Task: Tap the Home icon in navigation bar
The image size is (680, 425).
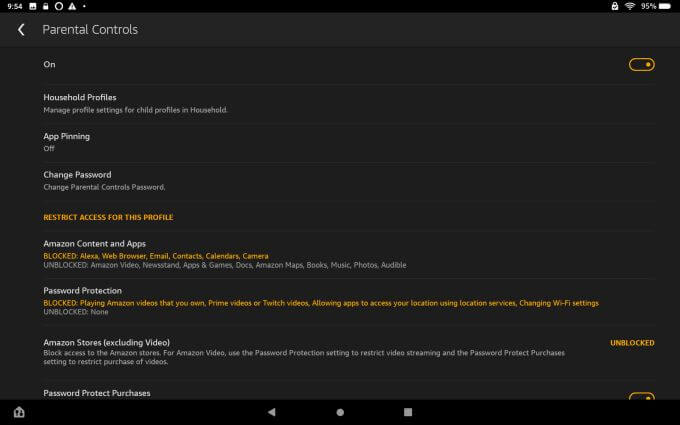Action: pyautogui.click(x=19, y=412)
